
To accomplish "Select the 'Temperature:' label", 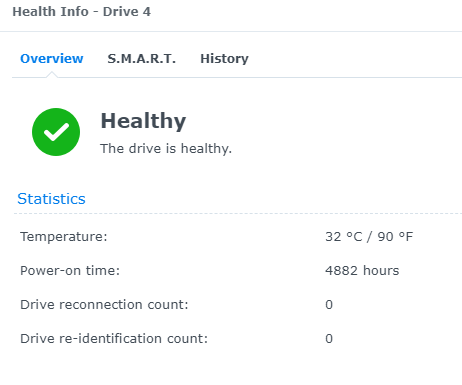I will (x=64, y=236).
